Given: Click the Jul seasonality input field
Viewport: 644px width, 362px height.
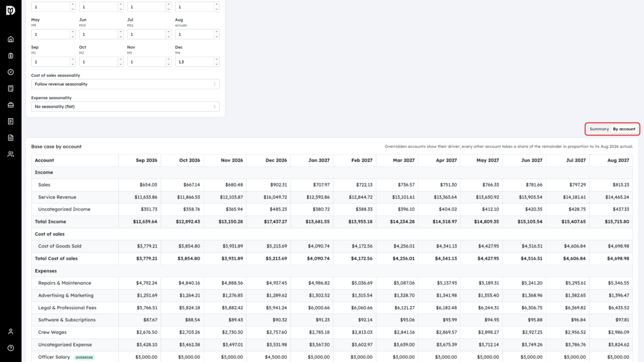Looking at the screenshot, I should point(147,35).
